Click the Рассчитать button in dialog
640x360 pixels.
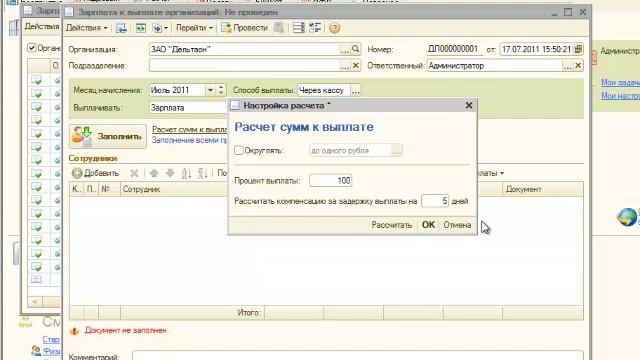tap(391, 225)
